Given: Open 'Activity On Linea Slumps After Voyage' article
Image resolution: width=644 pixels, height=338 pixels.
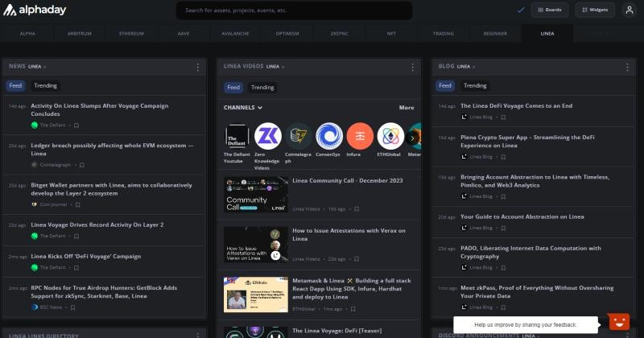Looking at the screenshot, I should coord(99,109).
